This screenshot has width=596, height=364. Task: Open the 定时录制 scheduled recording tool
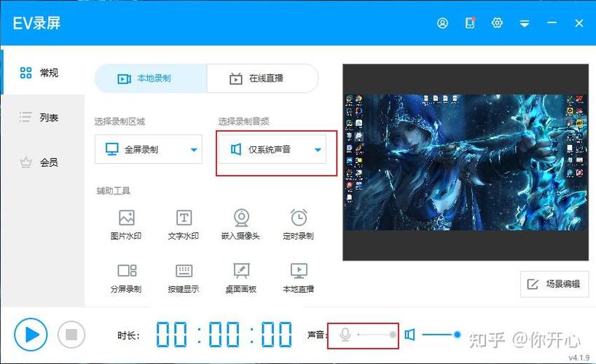point(299,224)
